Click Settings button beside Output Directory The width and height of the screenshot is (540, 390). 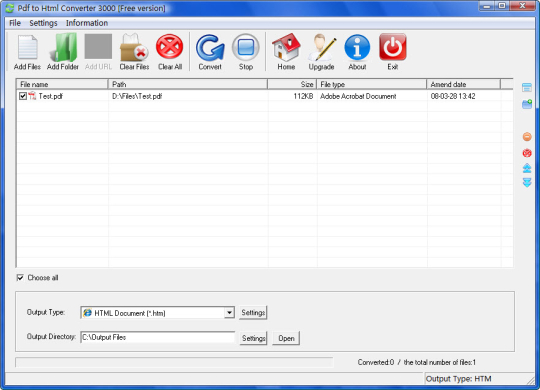[253, 338]
